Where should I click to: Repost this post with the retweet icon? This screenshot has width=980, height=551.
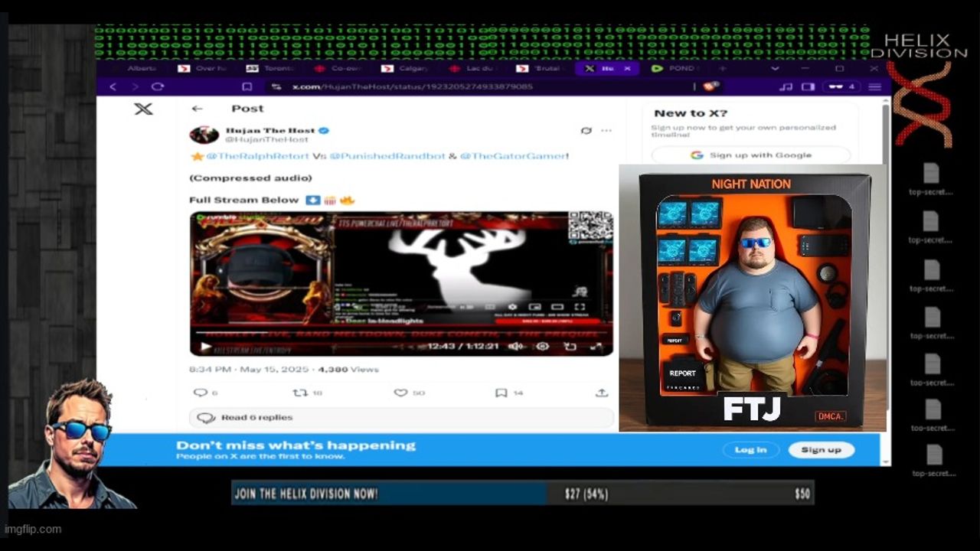coord(301,393)
